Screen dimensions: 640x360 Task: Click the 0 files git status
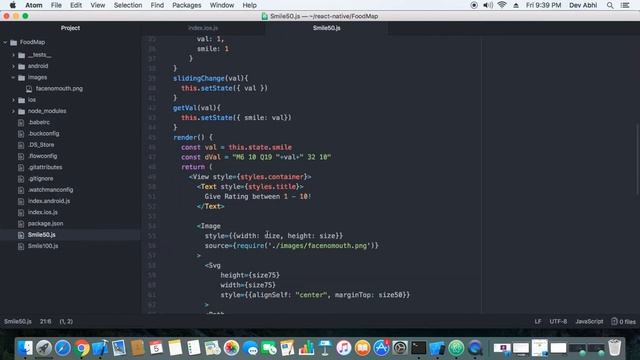tap(623, 322)
